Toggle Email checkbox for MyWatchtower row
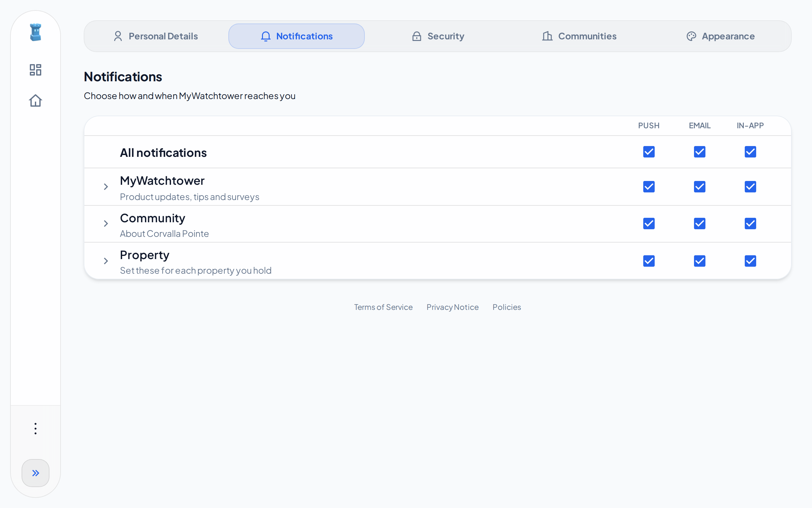Image resolution: width=812 pixels, height=508 pixels. point(700,187)
